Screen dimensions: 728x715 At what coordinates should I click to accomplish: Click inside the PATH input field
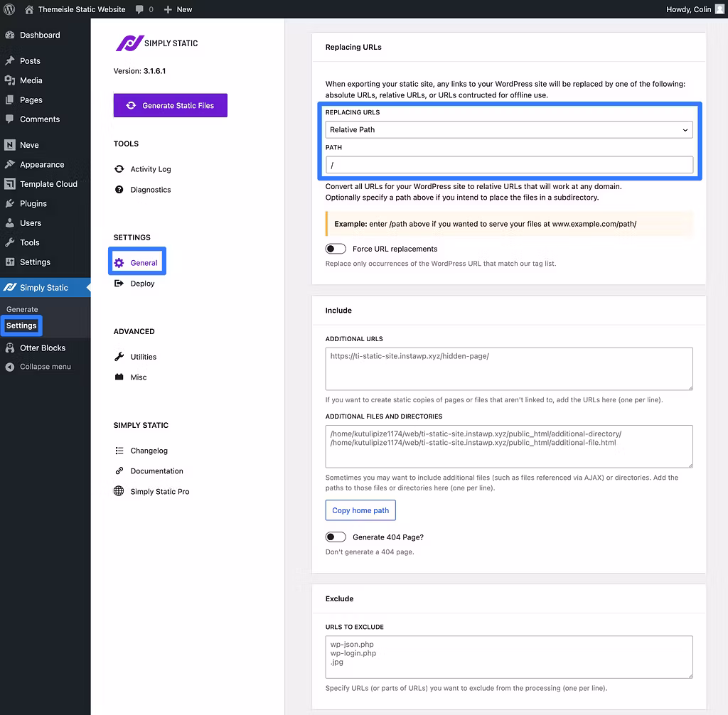(x=508, y=164)
